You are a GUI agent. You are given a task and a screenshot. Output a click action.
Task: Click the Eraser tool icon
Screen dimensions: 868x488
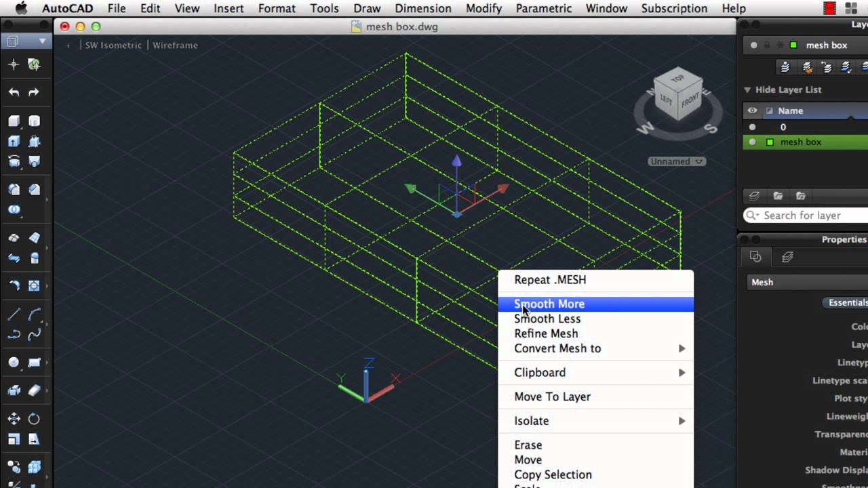[x=34, y=390]
